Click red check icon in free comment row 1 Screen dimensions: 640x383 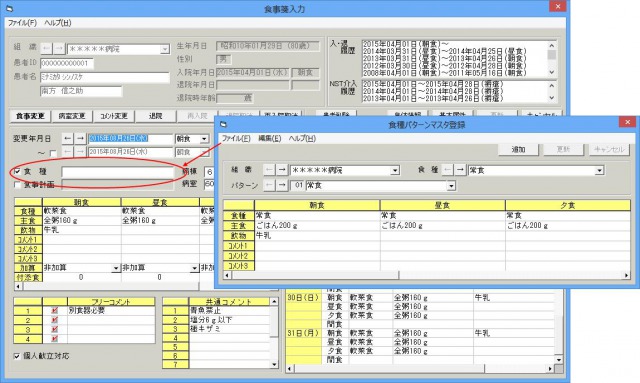[x=55, y=311]
